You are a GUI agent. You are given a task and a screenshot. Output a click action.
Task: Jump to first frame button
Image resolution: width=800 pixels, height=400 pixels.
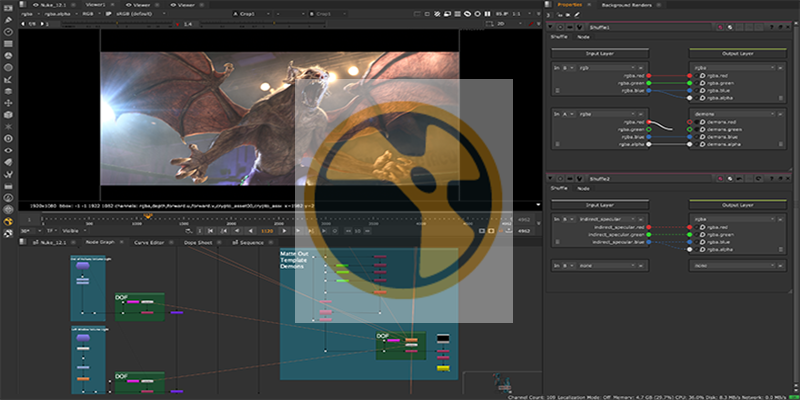point(210,231)
